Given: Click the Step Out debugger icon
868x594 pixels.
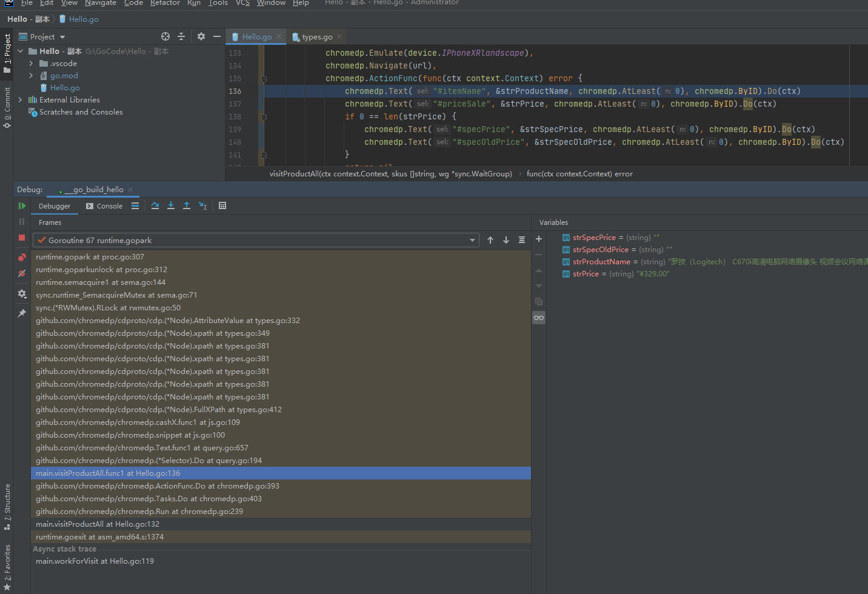Looking at the screenshot, I should [187, 206].
